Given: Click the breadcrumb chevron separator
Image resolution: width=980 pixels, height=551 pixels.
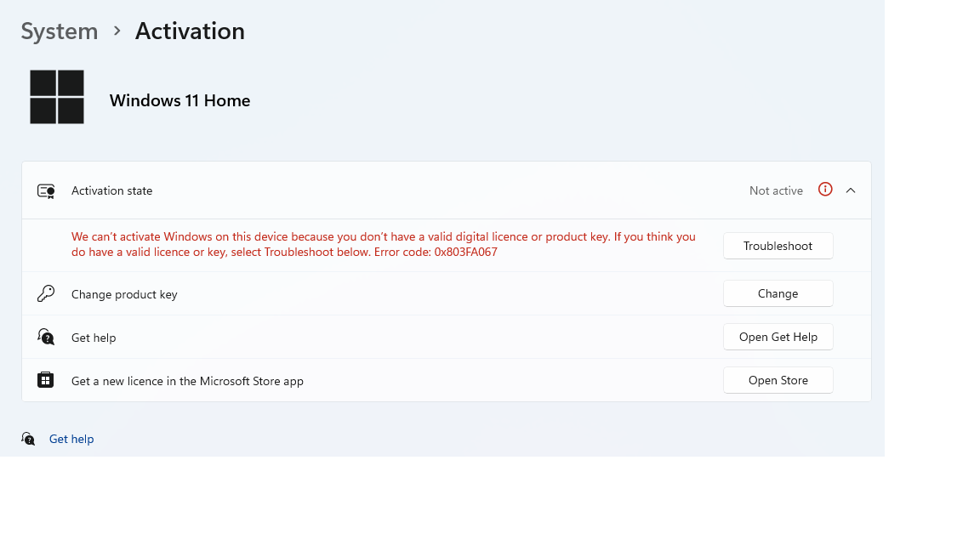Looking at the screenshot, I should 117,31.
